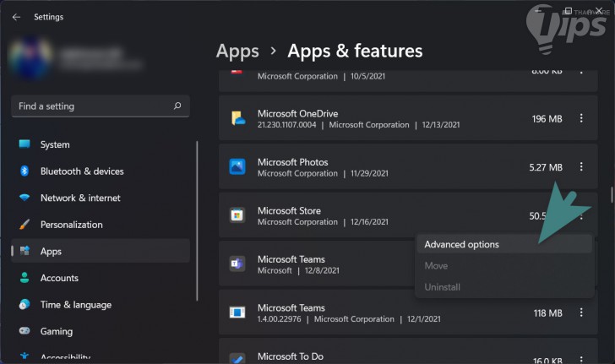Click the Microsoft To Do name
The image size is (615, 364).
(x=291, y=356)
